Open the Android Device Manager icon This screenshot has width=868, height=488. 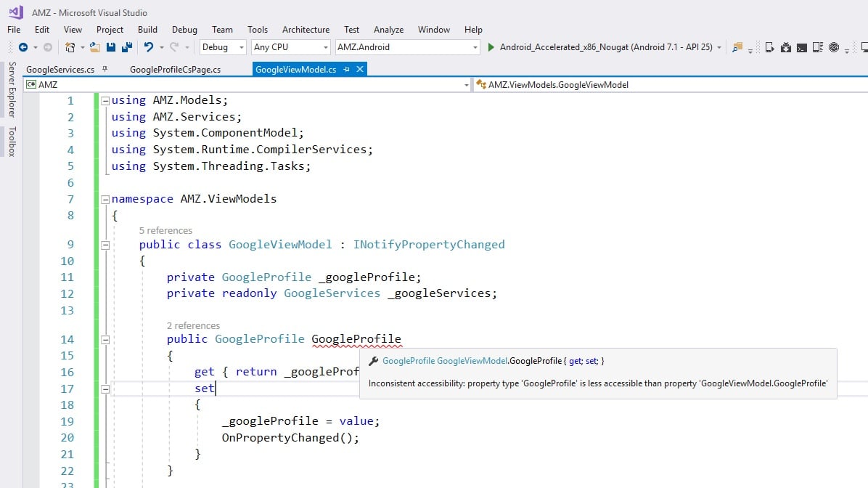click(x=818, y=48)
